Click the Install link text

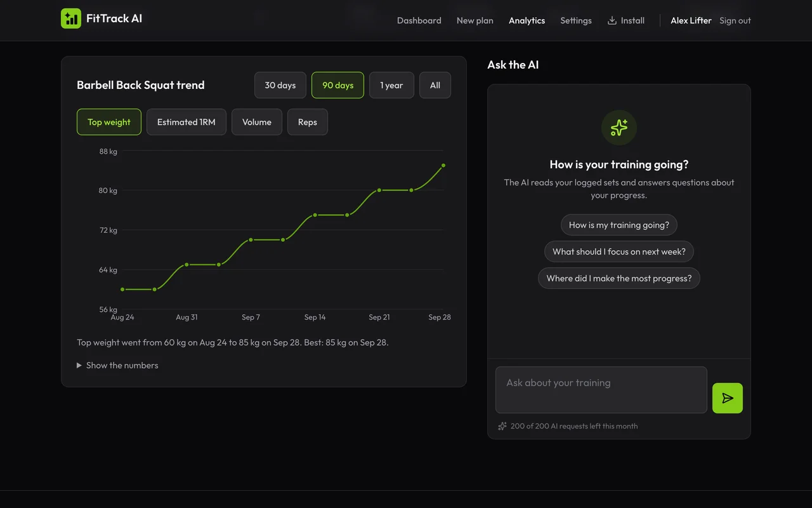[x=632, y=20]
